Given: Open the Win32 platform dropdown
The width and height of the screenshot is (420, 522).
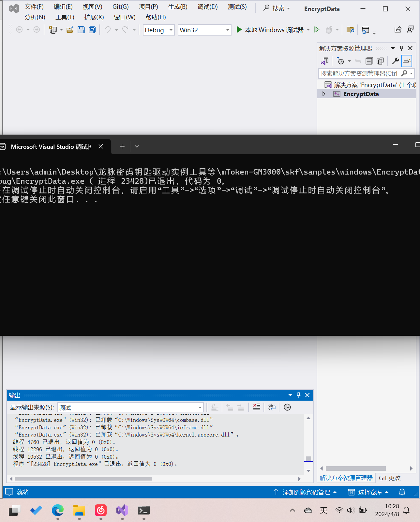Looking at the screenshot, I should click(x=204, y=30).
